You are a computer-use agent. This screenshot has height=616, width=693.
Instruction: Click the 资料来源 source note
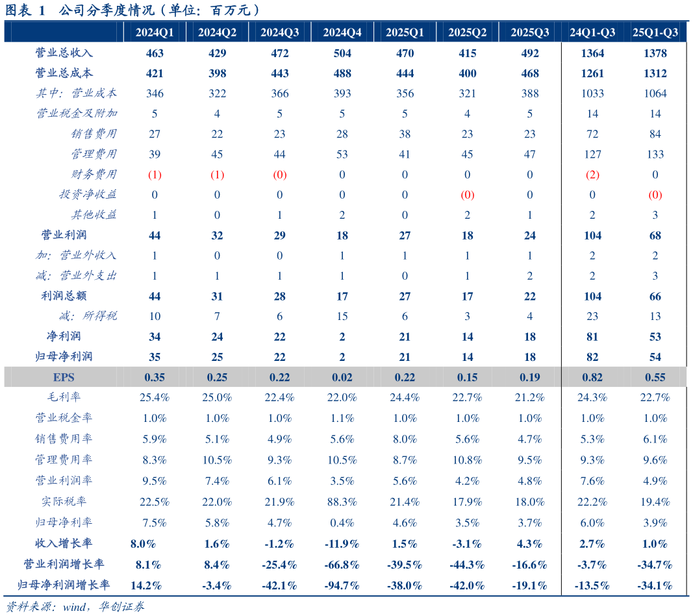[75, 607]
